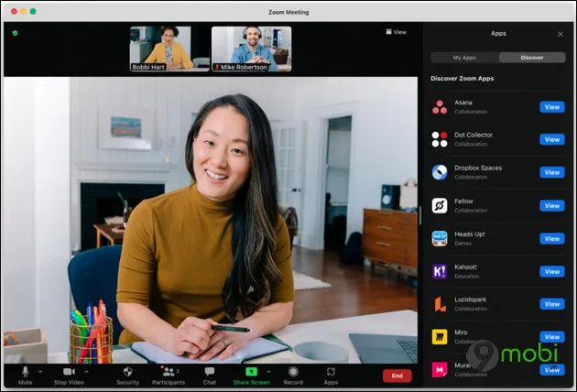This screenshot has height=392, width=577.
Task: Click the yellow minimize window button
Action: click(24, 11)
